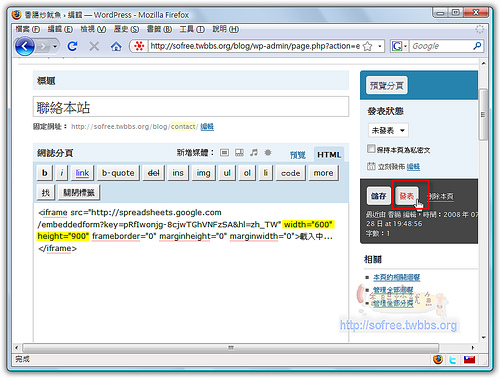500x378 pixels.
Task: Click the Taiwan flag icon in status bar
Action: (469, 360)
